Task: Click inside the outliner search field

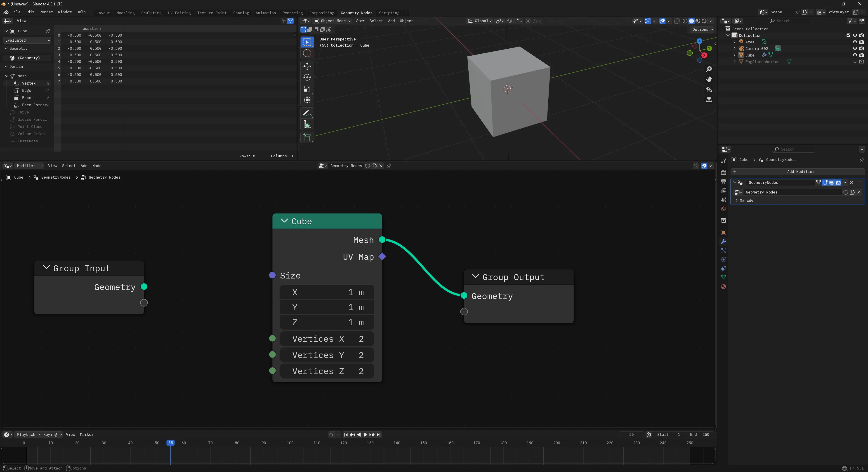Action: 790,21
